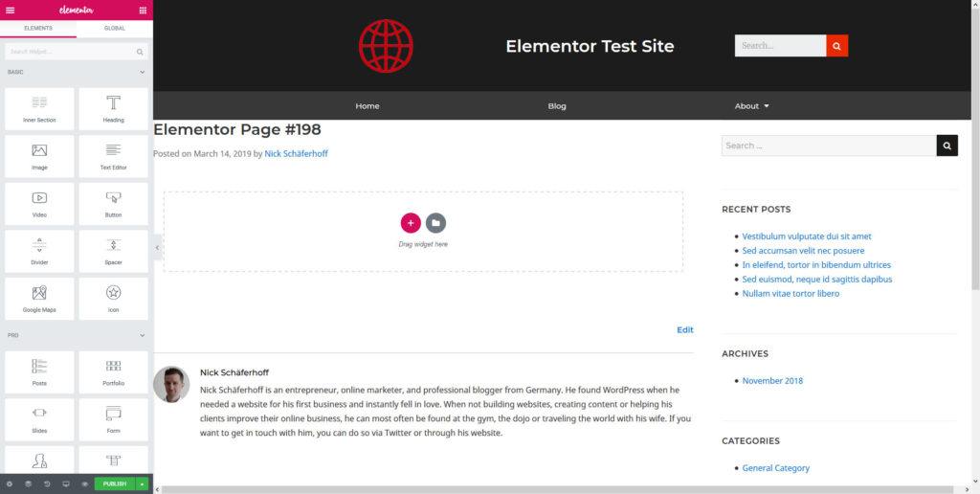The width and height of the screenshot is (980, 494).
Task: Select the Image widget
Action: point(39,156)
